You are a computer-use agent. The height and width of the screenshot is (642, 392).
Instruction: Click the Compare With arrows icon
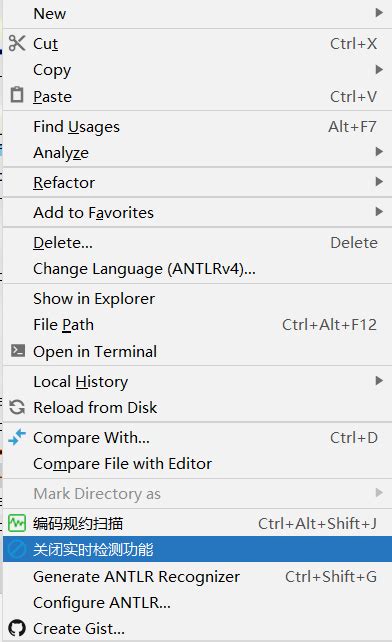(17, 437)
